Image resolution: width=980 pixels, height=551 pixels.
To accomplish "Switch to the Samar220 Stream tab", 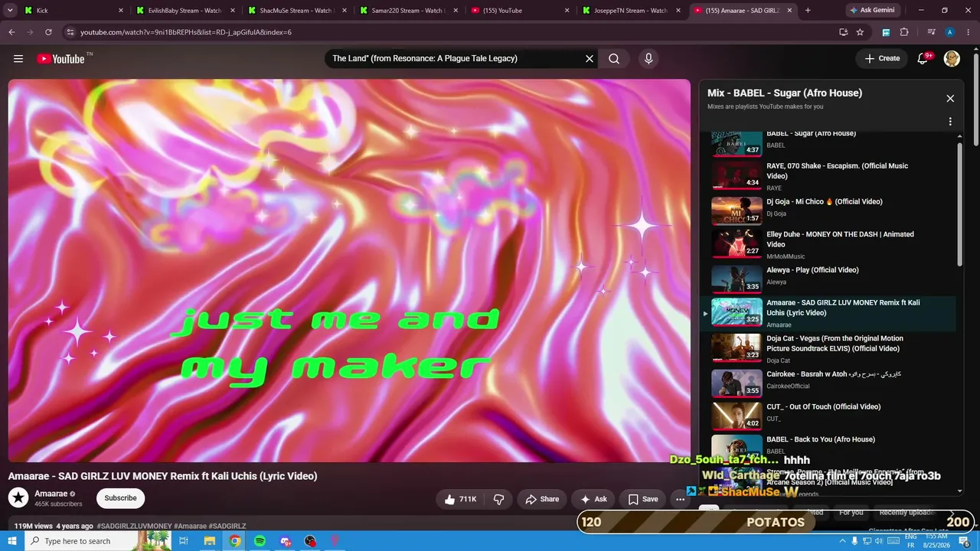I will point(409,11).
